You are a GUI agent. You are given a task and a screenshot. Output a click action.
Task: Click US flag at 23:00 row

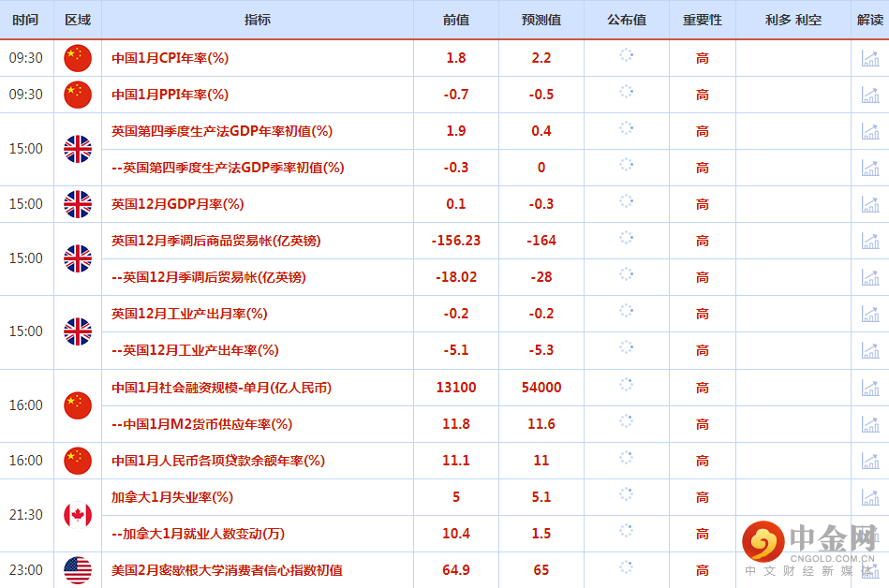tap(78, 569)
